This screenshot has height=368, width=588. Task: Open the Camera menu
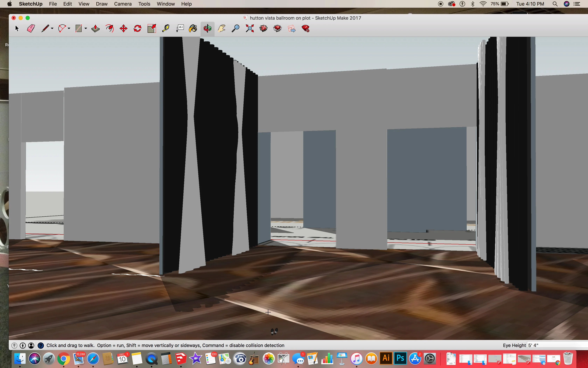(x=123, y=4)
